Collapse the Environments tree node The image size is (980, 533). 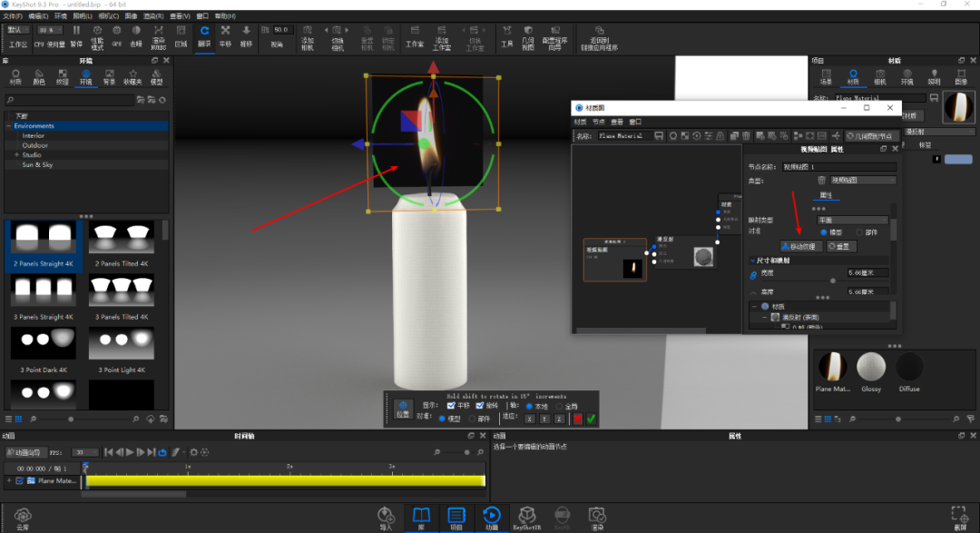(9, 125)
